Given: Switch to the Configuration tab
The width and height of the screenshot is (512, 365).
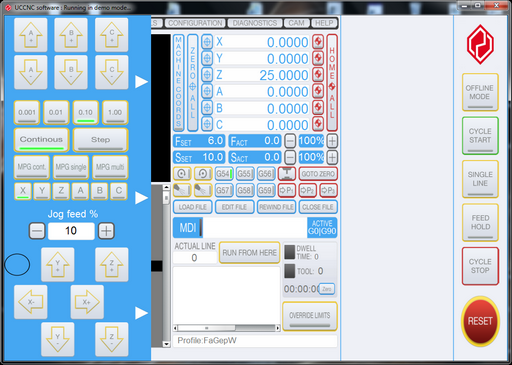Looking at the screenshot, I should tap(195, 23).
